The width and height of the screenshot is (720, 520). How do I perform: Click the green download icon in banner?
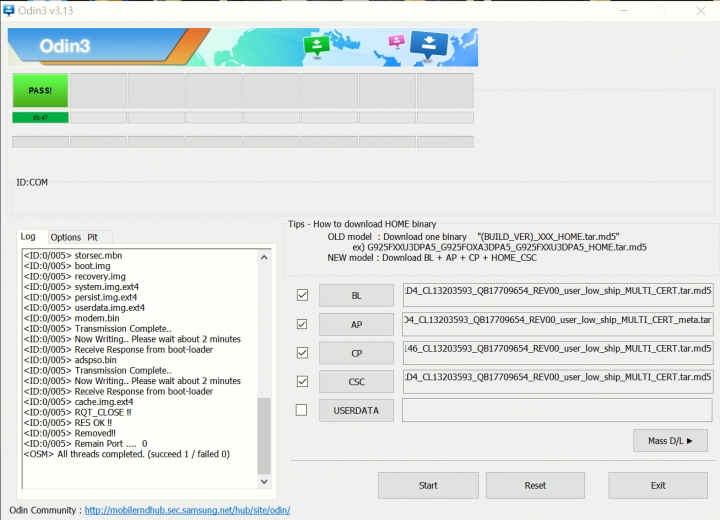click(316, 46)
